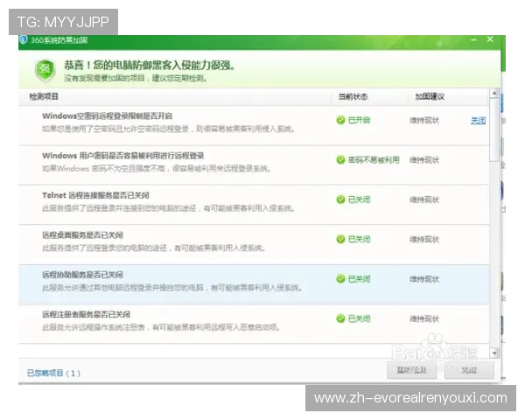Click 维持现状 in the 远程协助服务 row
The height and width of the screenshot is (420, 525).
pos(424,279)
